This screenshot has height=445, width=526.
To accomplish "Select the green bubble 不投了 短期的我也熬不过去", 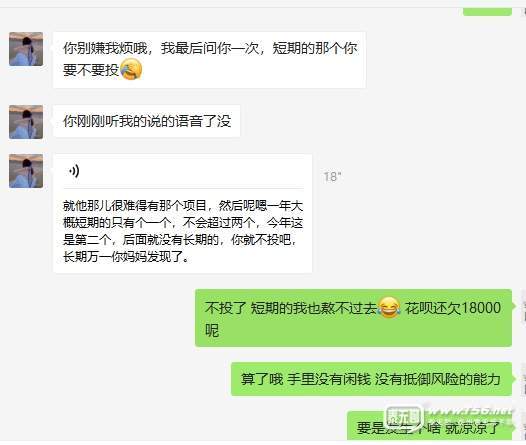I will (x=353, y=318).
